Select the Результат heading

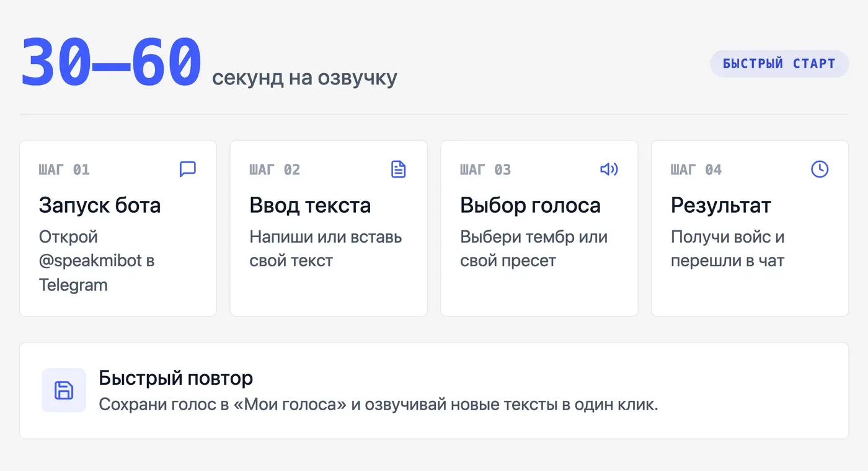click(x=721, y=205)
